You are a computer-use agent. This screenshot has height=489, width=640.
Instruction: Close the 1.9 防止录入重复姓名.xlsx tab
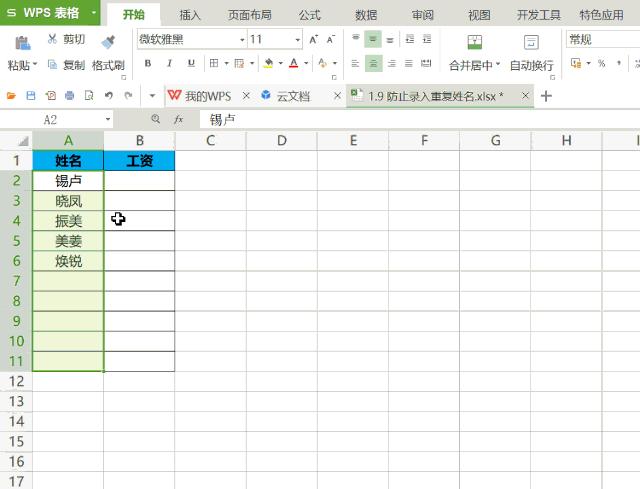[x=525, y=96]
